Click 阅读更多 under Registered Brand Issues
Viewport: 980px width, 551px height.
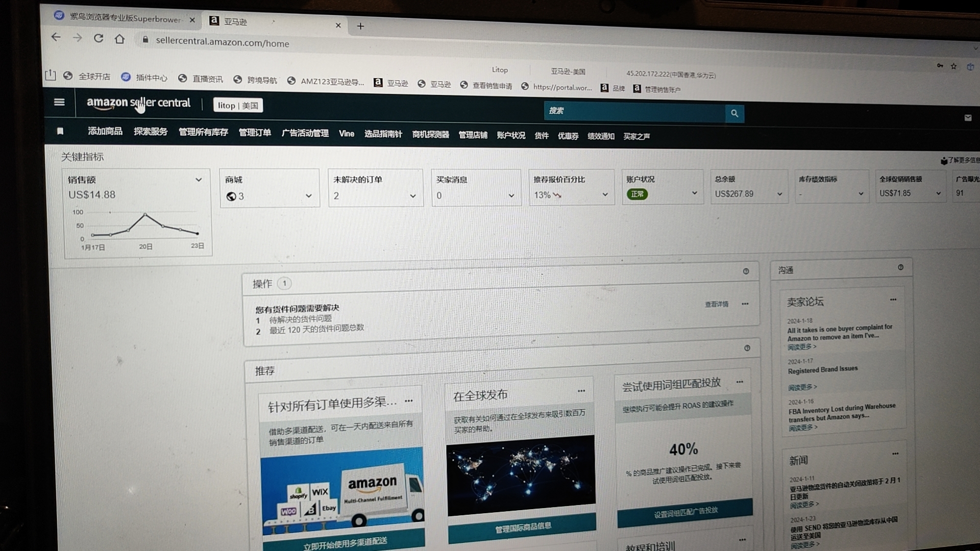[802, 387]
